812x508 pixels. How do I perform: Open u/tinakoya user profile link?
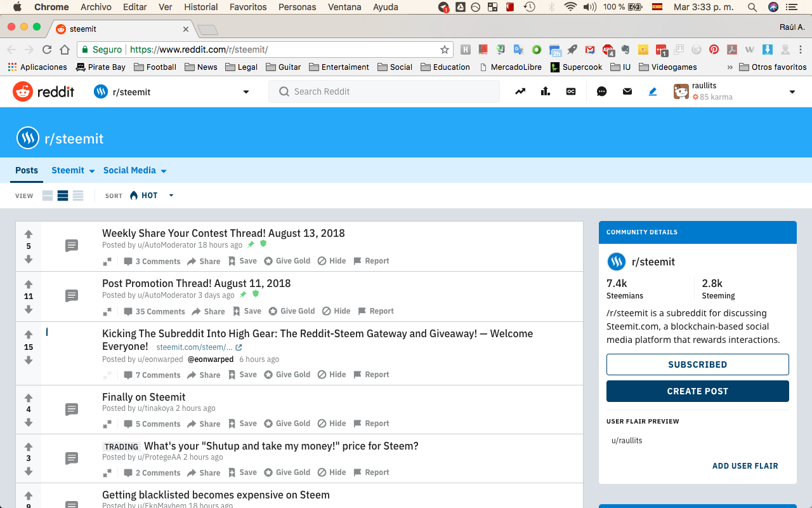(155, 408)
